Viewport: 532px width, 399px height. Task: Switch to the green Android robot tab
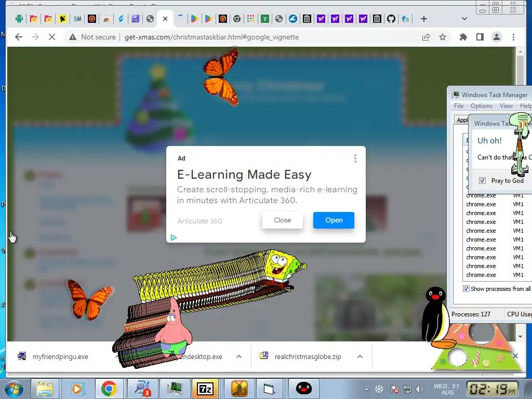click(x=19, y=19)
